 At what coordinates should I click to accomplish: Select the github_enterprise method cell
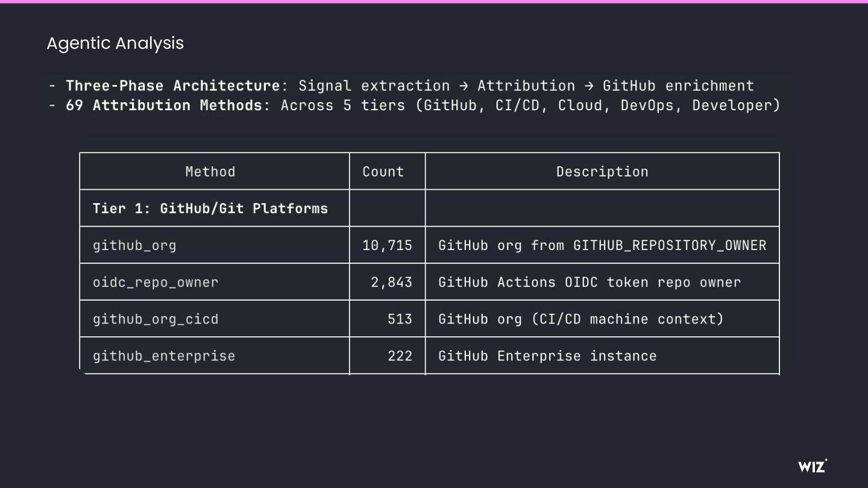pyautogui.click(x=164, y=355)
